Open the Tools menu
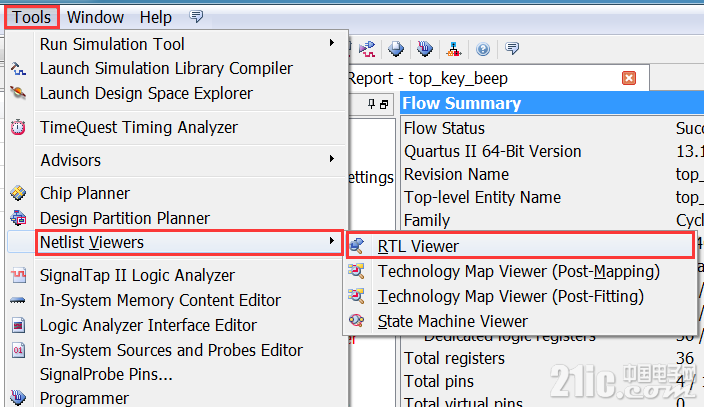The image size is (704, 407). coord(31,17)
